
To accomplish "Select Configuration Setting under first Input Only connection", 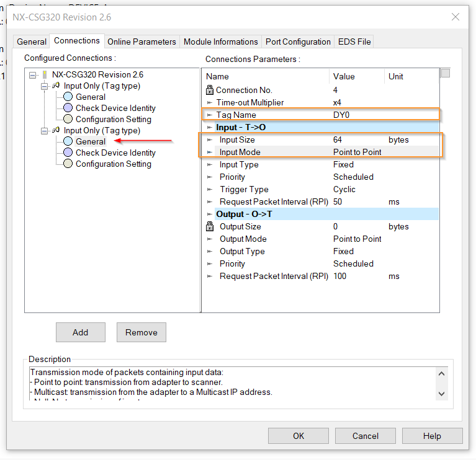I will tap(114, 120).
